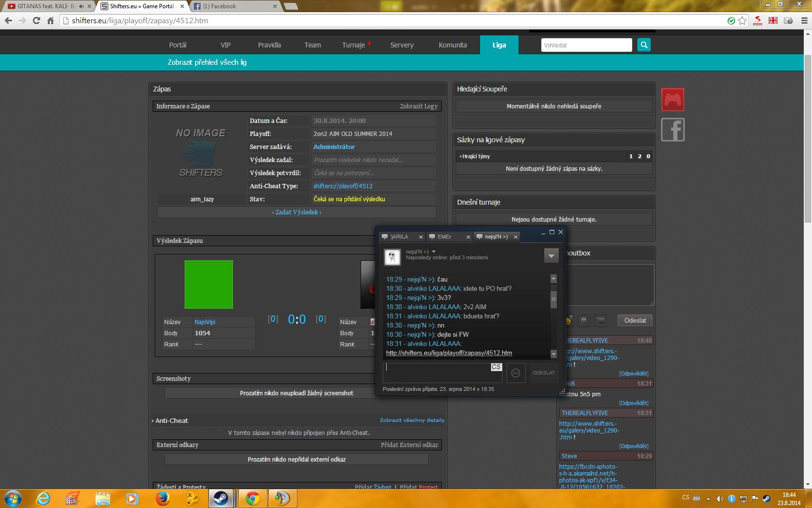Open the Pravidla menu item
Viewport: 812px width, 508px height.
tap(269, 45)
